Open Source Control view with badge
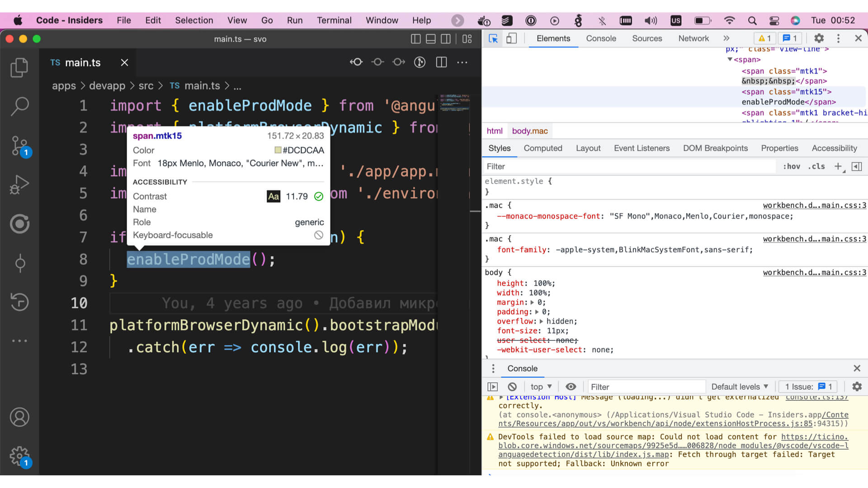The width and height of the screenshot is (868, 488). pyautogui.click(x=21, y=146)
